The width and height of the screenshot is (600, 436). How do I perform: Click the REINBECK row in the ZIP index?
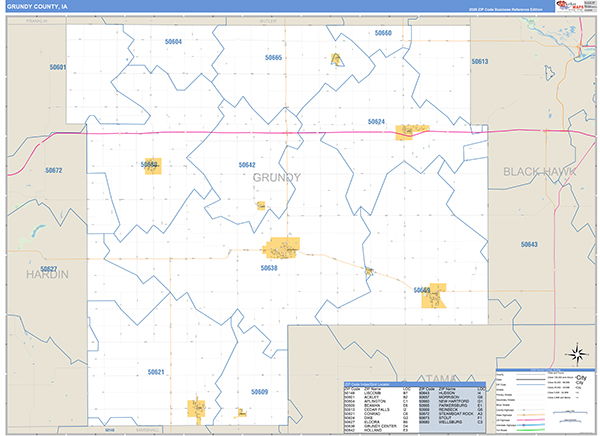click(x=452, y=410)
